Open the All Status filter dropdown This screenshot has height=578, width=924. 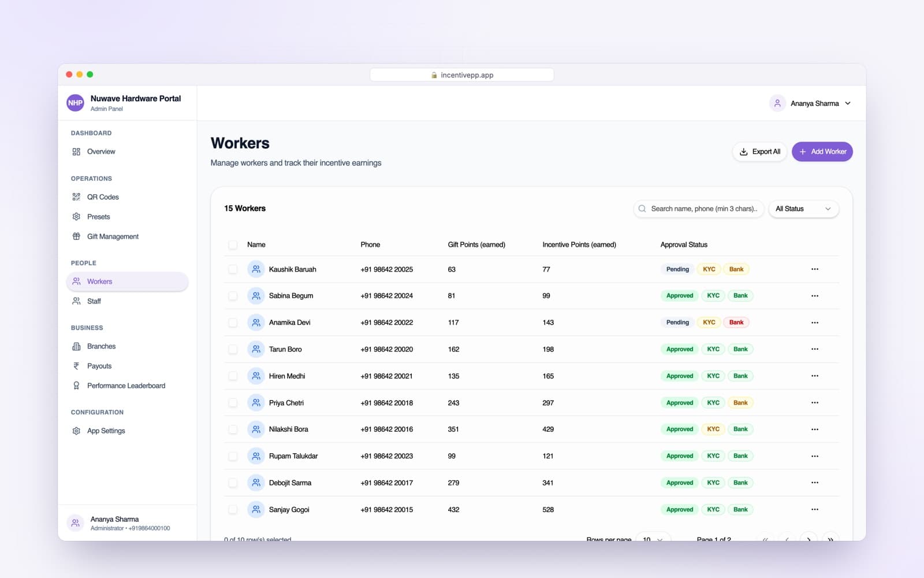click(x=803, y=209)
